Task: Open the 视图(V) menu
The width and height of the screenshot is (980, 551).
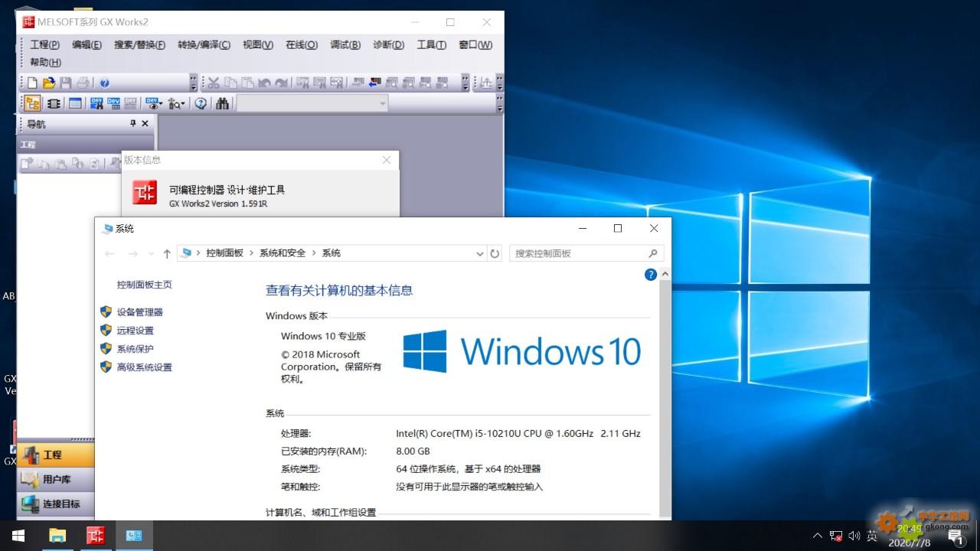Action: (258, 44)
